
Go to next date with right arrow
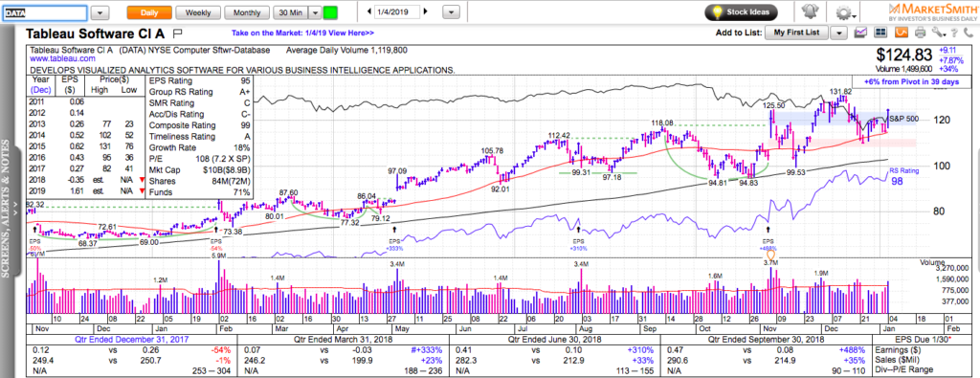coord(426,11)
